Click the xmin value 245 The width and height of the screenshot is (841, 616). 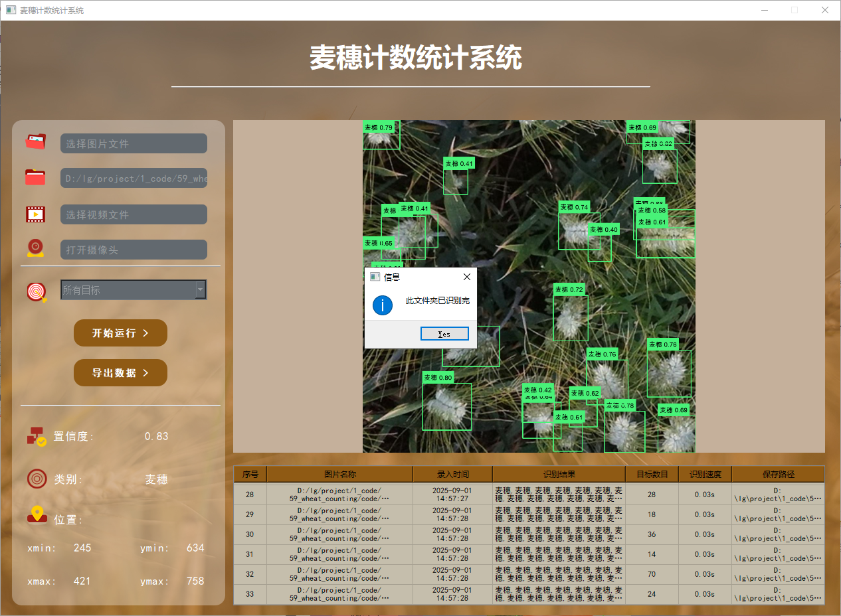click(82, 548)
